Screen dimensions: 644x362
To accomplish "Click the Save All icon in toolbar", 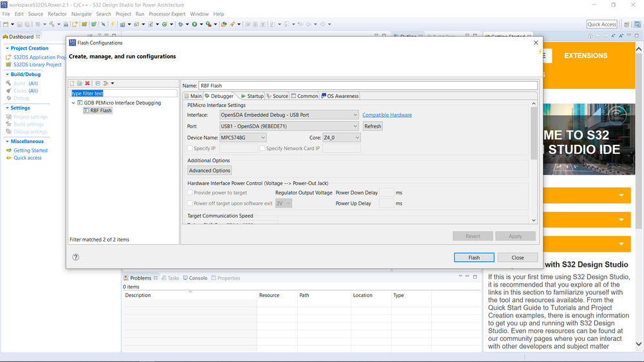I will point(27,24).
